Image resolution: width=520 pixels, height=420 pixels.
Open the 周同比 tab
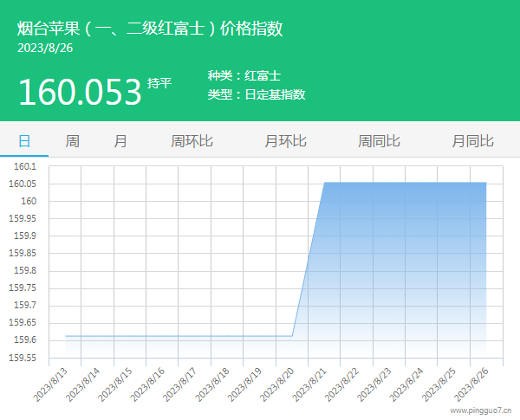[379, 140]
